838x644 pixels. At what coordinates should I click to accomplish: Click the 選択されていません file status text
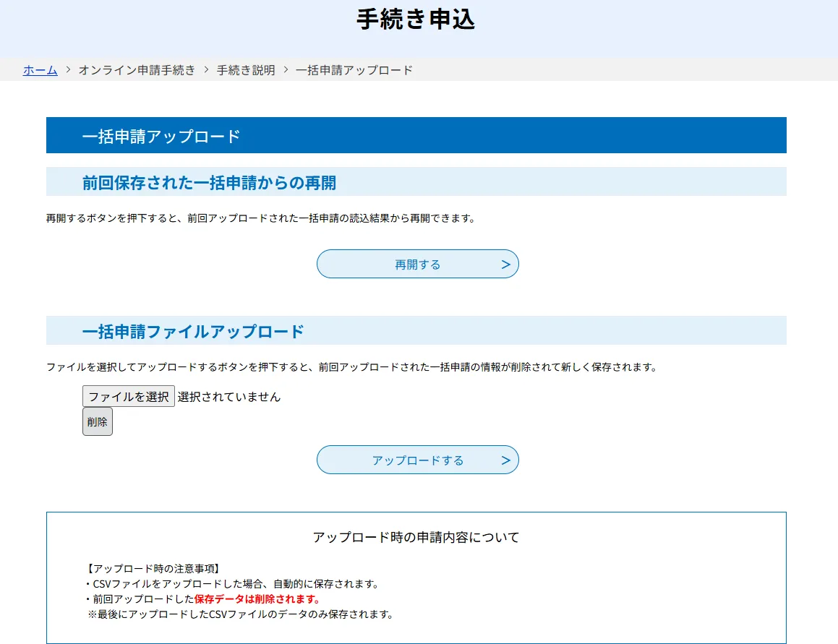pyautogui.click(x=230, y=396)
